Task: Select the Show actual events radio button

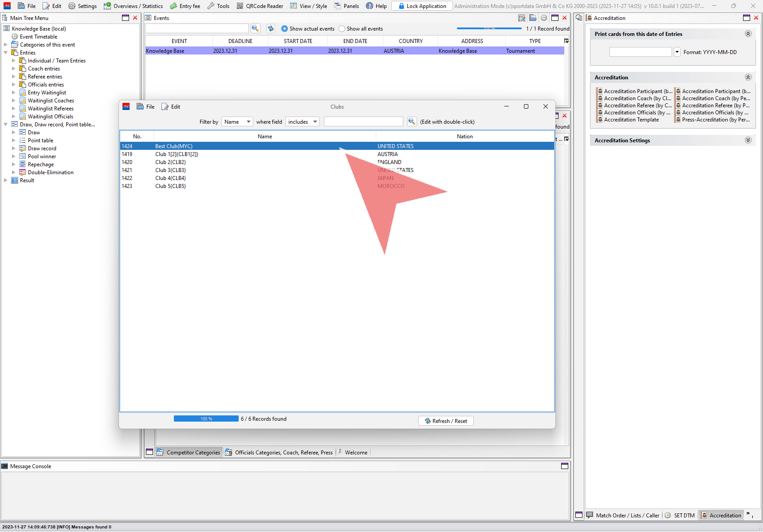Action: [284, 29]
